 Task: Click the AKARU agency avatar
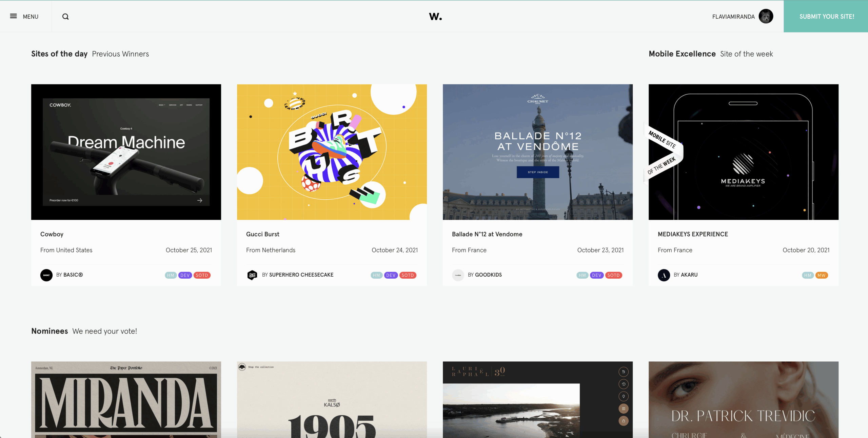[664, 275]
